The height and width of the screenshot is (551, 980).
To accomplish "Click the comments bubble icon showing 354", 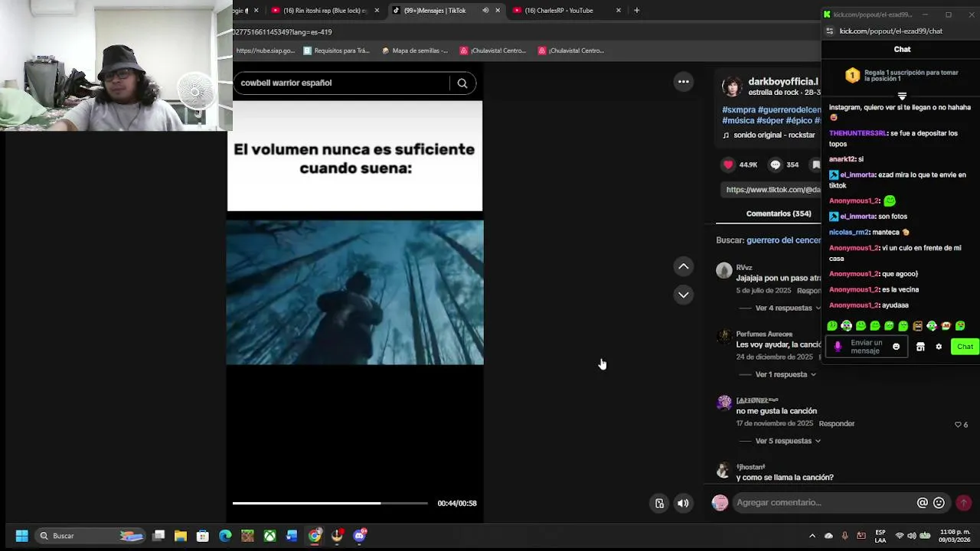I will pos(775,165).
